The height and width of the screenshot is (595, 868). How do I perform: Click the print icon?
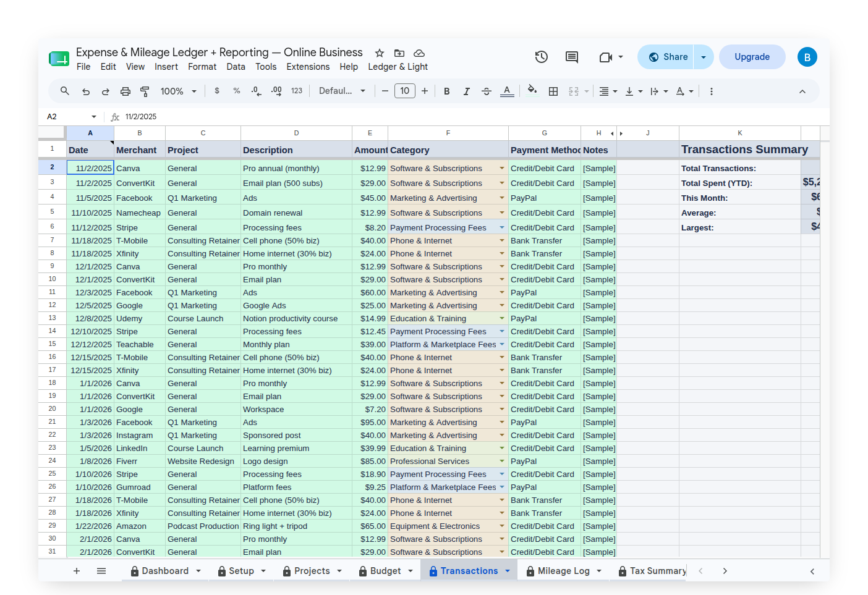point(126,91)
